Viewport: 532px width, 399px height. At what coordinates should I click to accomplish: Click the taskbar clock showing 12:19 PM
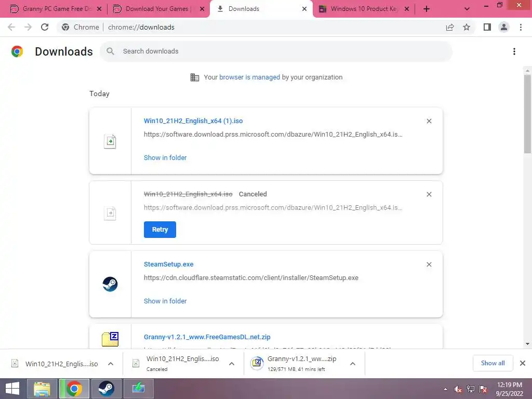tap(509, 389)
